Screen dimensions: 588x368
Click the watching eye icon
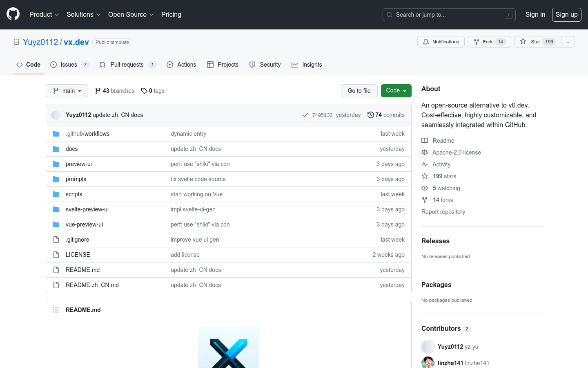[425, 188]
